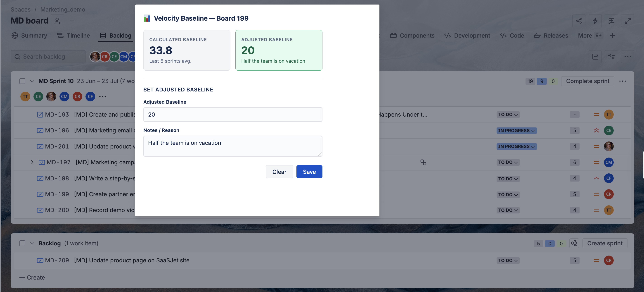The width and height of the screenshot is (644, 292).
Task: Click the Search backlog field
Action: (48, 57)
